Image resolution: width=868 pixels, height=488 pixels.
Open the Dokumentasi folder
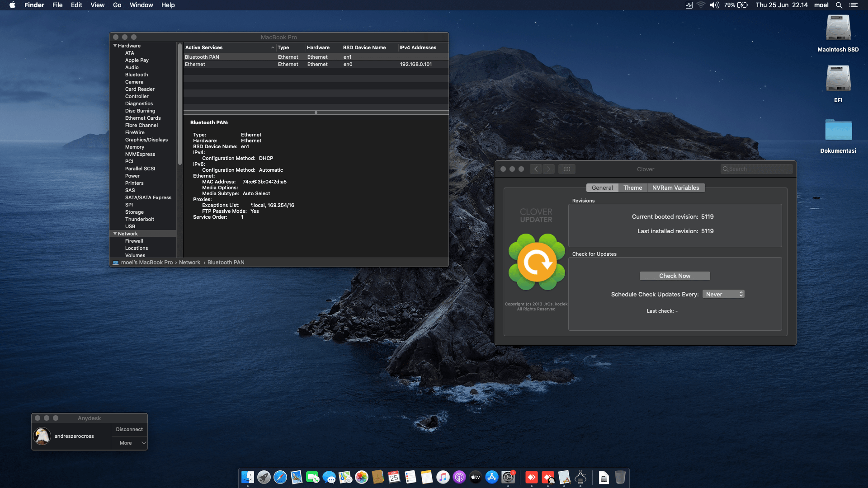pos(838,131)
